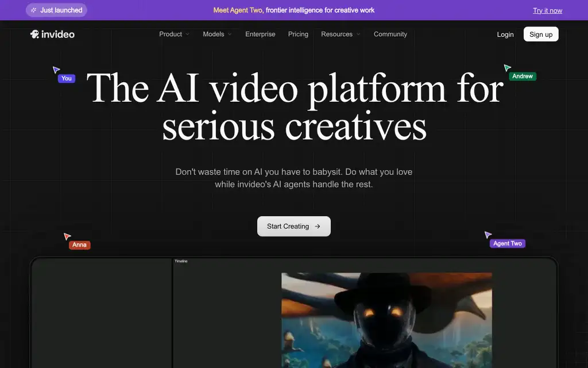Click the purple cursor above Agent Two label
This screenshot has height=368, width=588.
pyautogui.click(x=488, y=235)
